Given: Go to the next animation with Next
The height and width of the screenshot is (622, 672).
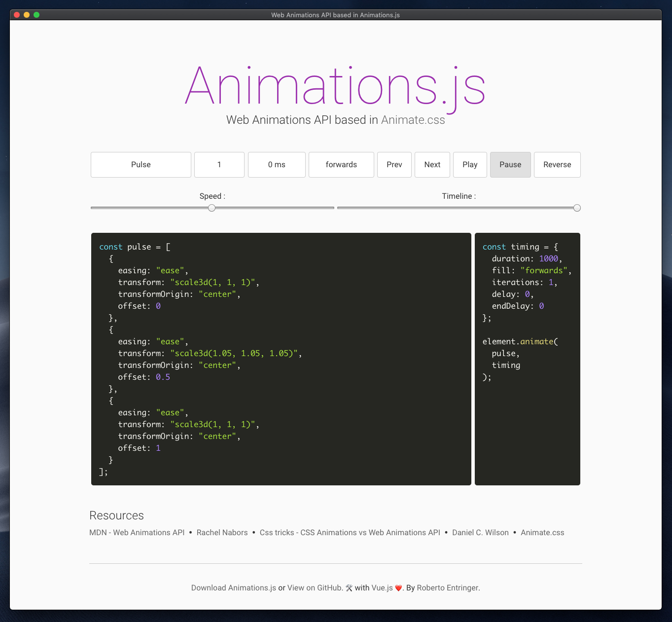Looking at the screenshot, I should [x=432, y=165].
